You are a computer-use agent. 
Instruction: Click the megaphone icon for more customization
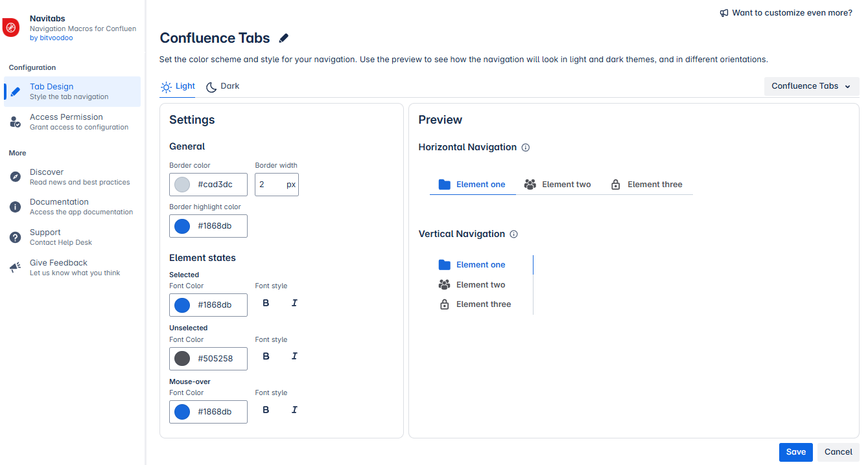pyautogui.click(x=724, y=13)
